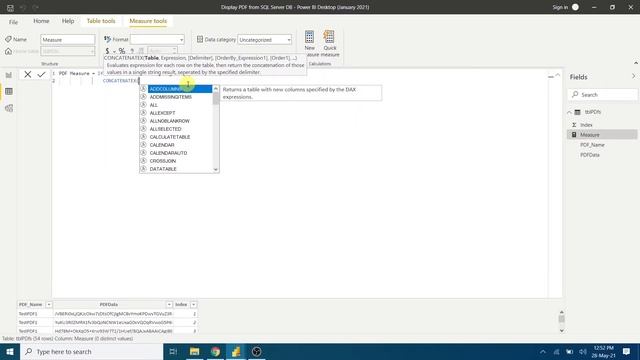640x360 pixels.
Task: Open Task View on the taskbar
Action: 173,351
